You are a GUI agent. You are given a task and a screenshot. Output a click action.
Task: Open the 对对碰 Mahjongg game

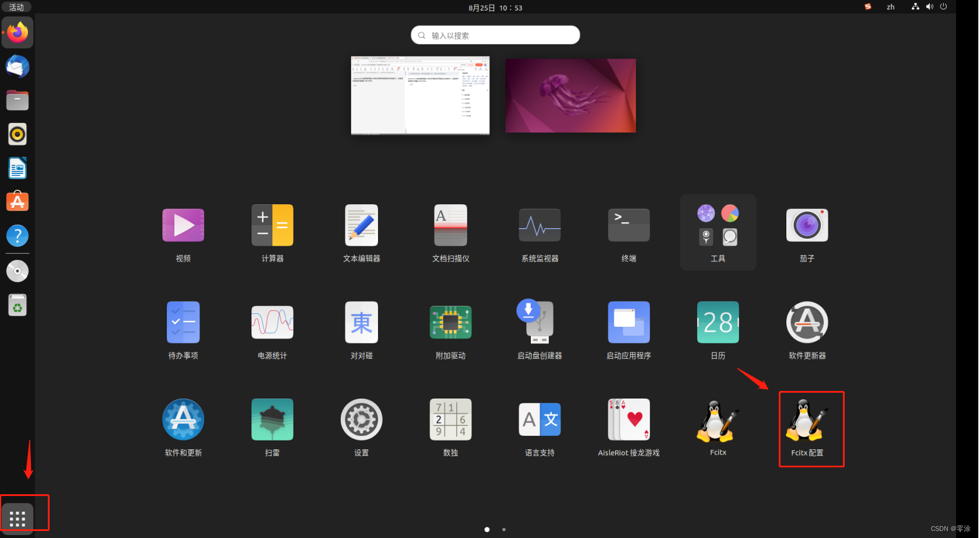tap(362, 322)
